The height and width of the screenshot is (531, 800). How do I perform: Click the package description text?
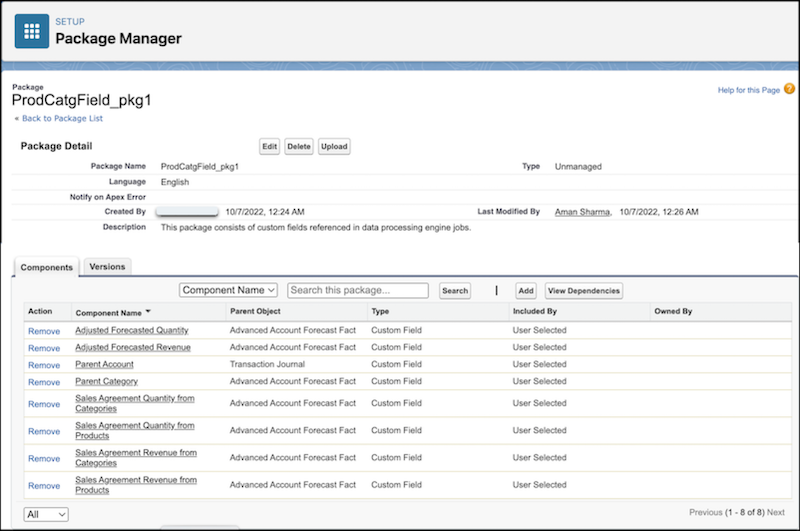point(316,227)
